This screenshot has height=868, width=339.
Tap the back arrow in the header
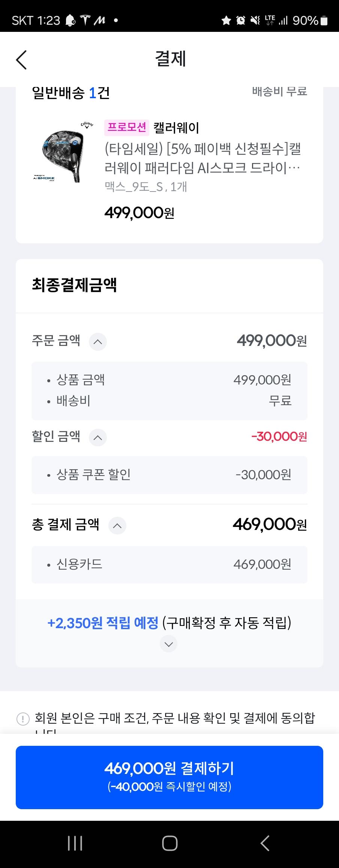coord(21,60)
